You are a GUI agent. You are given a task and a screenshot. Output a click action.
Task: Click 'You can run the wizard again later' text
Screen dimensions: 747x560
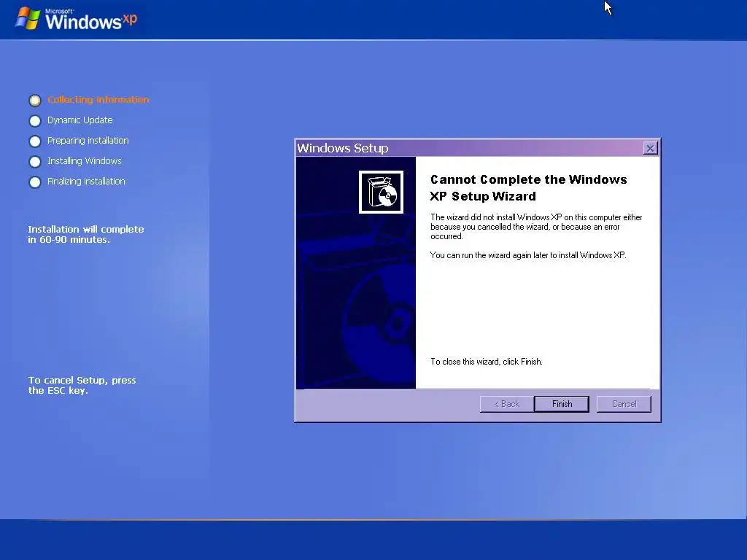[528, 255]
